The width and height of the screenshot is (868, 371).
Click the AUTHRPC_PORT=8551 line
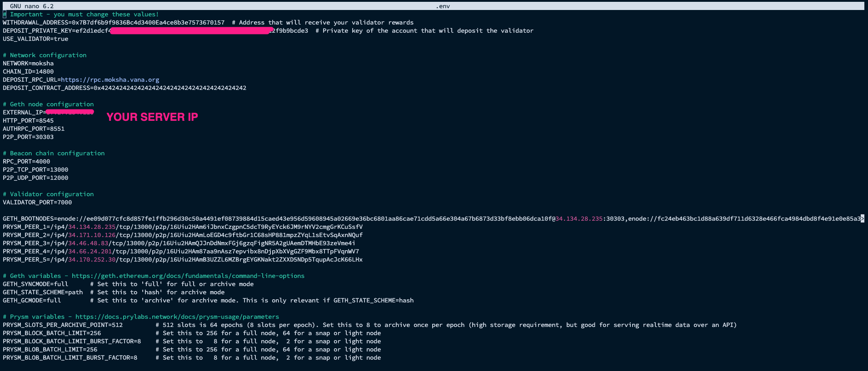tap(34, 129)
